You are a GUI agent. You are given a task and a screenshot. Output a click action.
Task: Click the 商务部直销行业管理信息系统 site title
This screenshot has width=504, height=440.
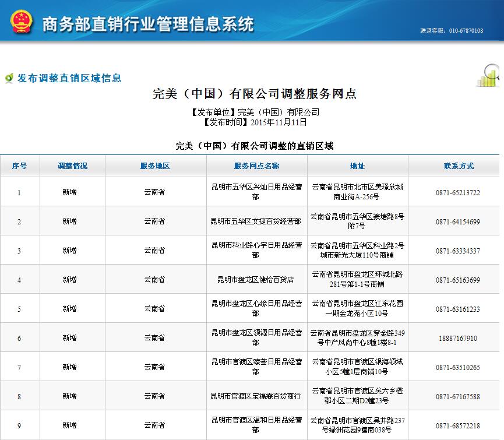[x=147, y=24]
